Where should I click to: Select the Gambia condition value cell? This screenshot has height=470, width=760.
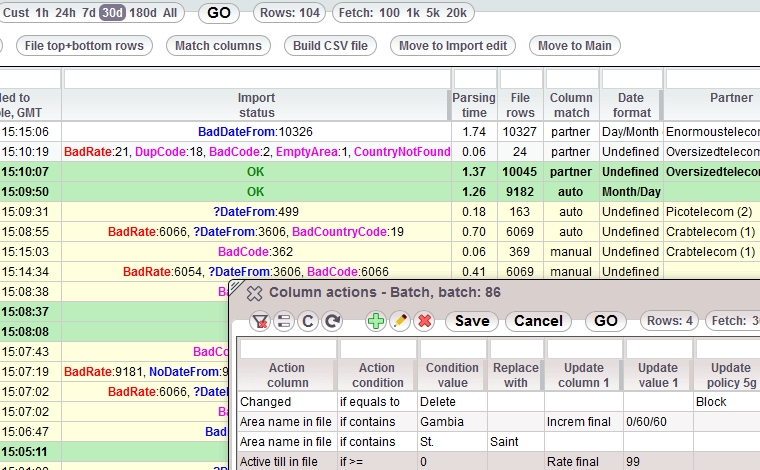coord(452,422)
